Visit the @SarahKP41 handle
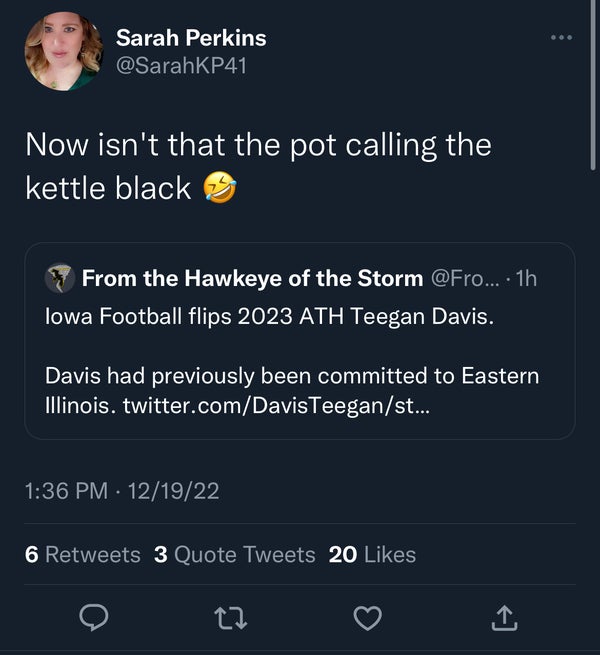Screen dimensions: 600x655 tap(181, 65)
